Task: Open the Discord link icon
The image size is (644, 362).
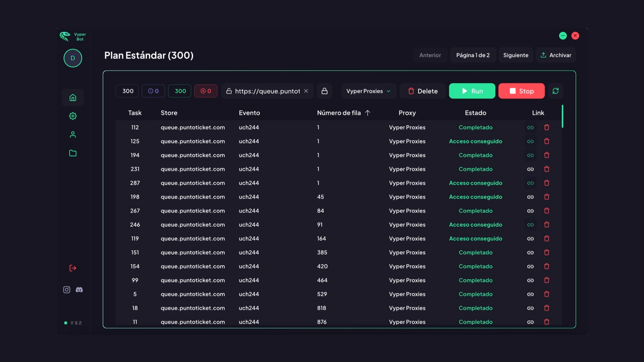Action: tap(79, 290)
